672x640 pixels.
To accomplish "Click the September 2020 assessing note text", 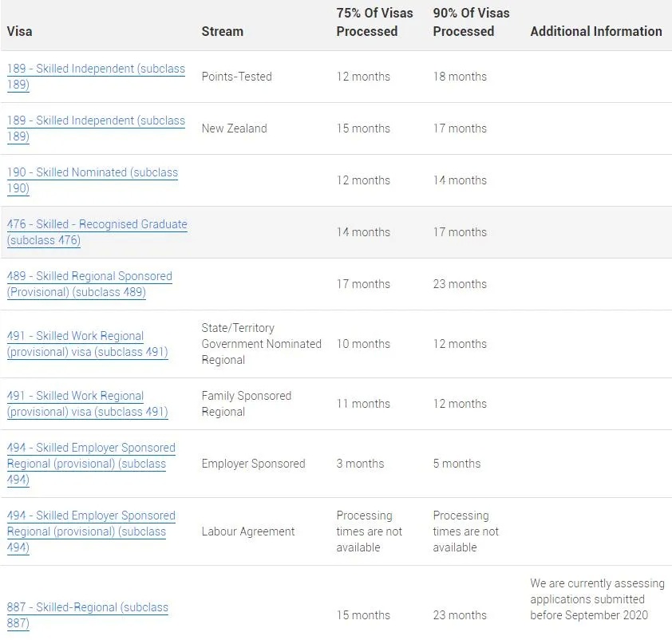I will pyautogui.click(x=597, y=599).
